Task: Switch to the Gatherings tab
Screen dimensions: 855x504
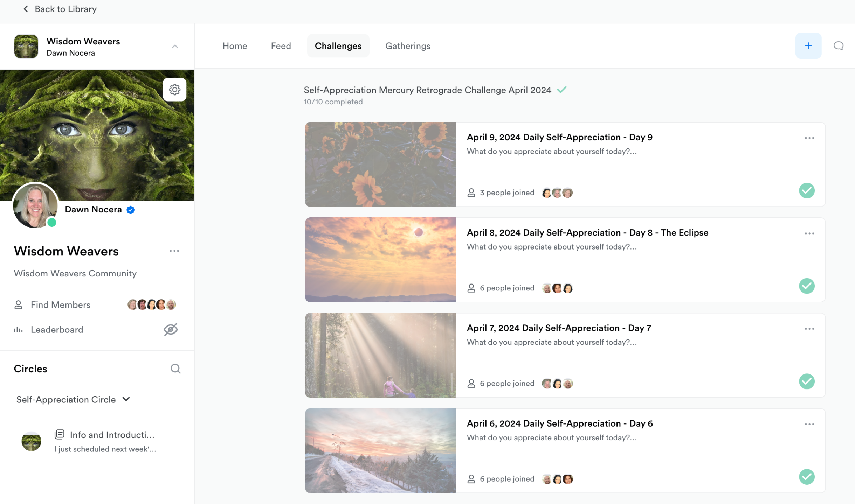Action: coord(407,46)
